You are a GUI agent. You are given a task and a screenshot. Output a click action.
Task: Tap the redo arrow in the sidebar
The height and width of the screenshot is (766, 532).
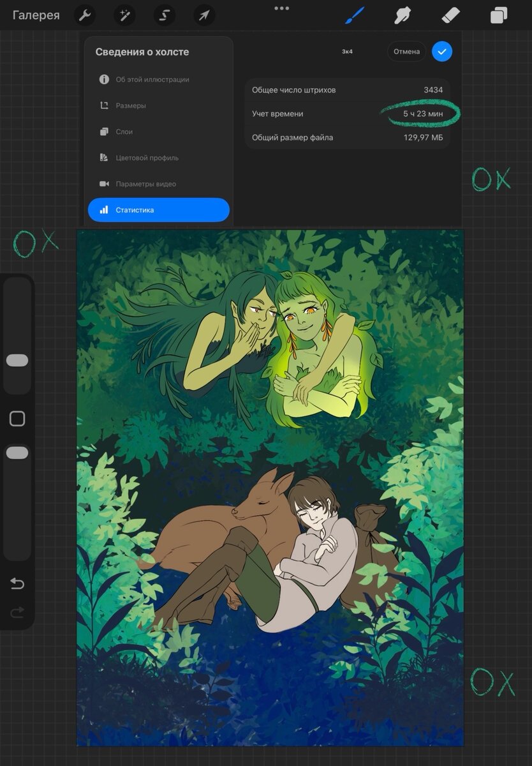tap(17, 612)
